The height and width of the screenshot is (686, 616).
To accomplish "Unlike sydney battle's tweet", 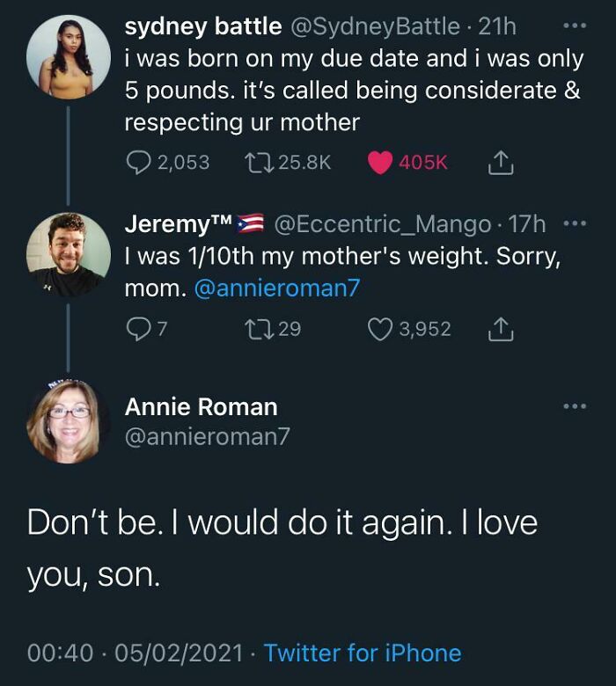I will (x=379, y=163).
